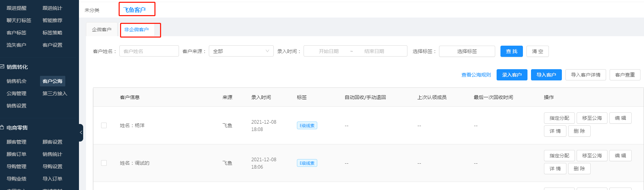Open the 查看公海规则 link
644x190 pixels.
(476, 75)
